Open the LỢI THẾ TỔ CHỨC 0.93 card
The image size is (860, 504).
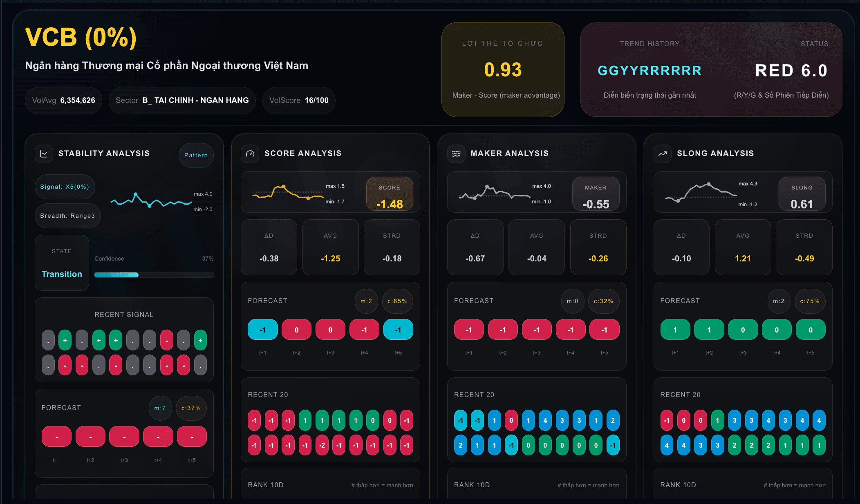point(503,69)
